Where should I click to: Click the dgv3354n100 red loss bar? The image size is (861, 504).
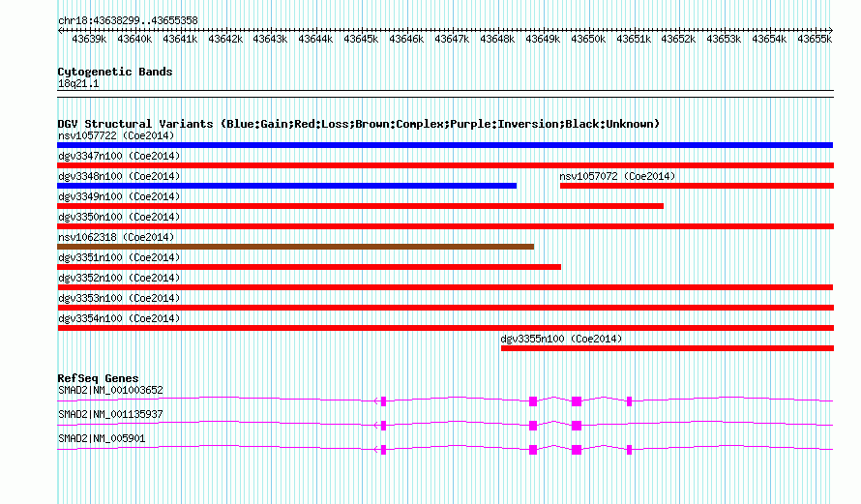click(x=445, y=328)
